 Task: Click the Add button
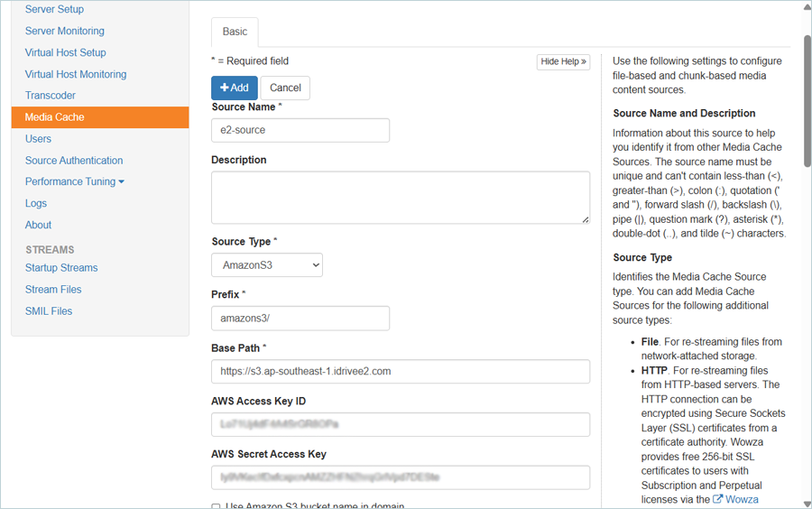[234, 88]
